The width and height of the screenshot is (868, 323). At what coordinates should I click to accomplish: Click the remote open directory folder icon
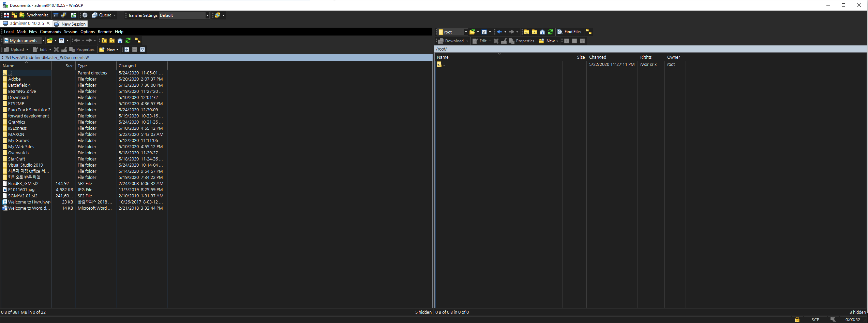click(x=472, y=32)
